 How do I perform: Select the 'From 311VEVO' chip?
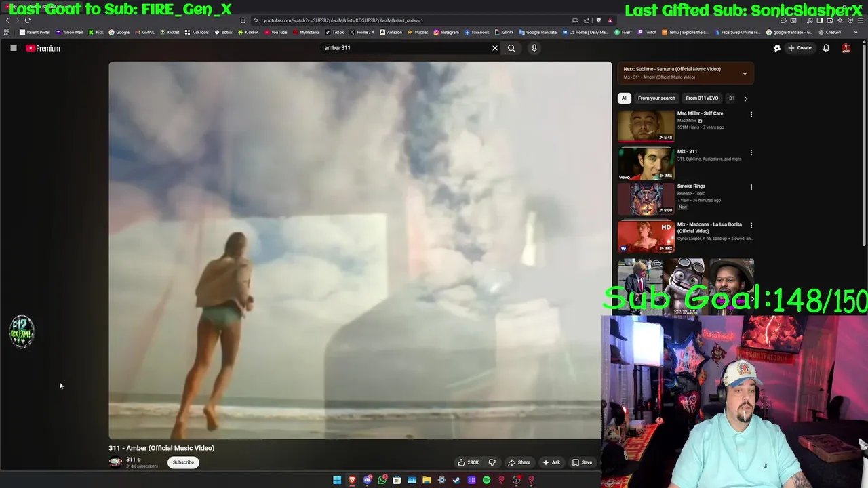(x=702, y=98)
